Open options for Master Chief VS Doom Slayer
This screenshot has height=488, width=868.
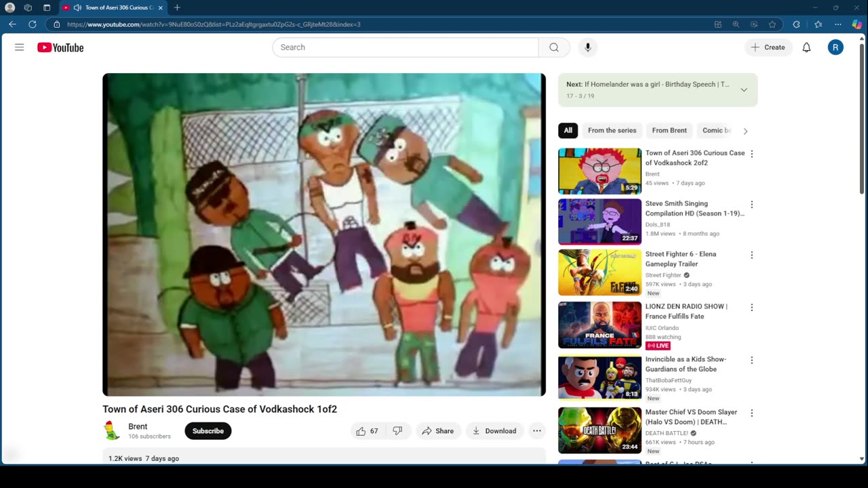click(x=751, y=413)
